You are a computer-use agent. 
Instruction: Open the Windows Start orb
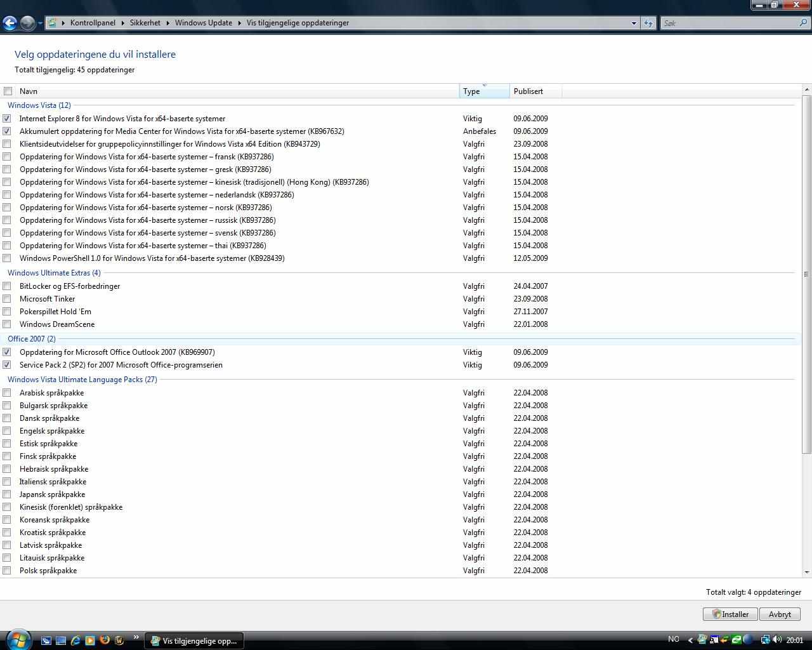click(x=18, y=640)
